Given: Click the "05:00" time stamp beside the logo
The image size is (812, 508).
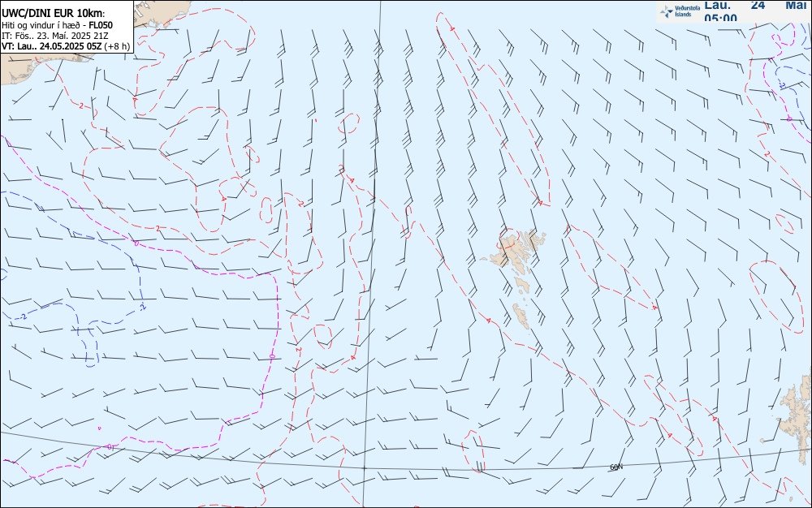Looking at the screenshot, I should pyautogui.click(x=720, y=19).
